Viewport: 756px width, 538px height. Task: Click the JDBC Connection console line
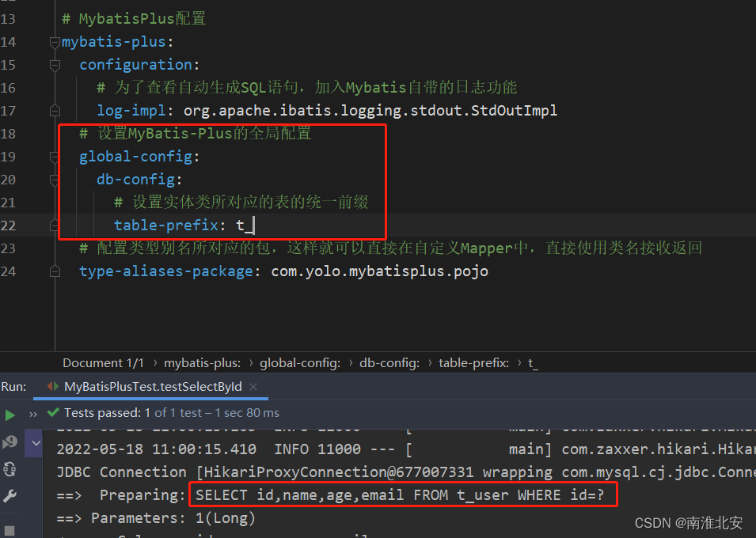tap(406, 472)
